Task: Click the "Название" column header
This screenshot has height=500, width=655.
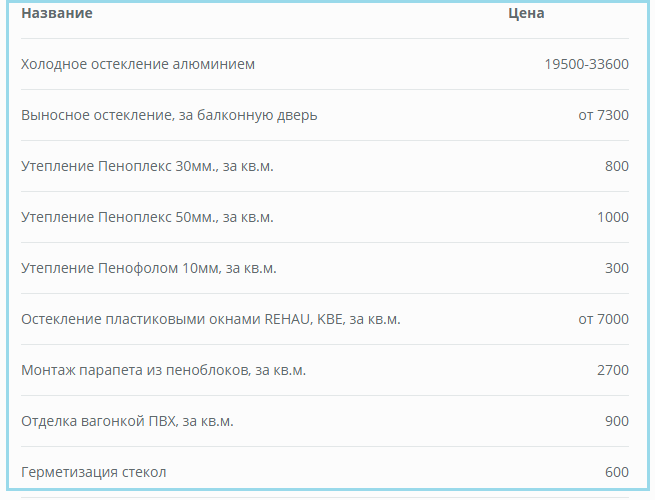Action: coord(56,14)
